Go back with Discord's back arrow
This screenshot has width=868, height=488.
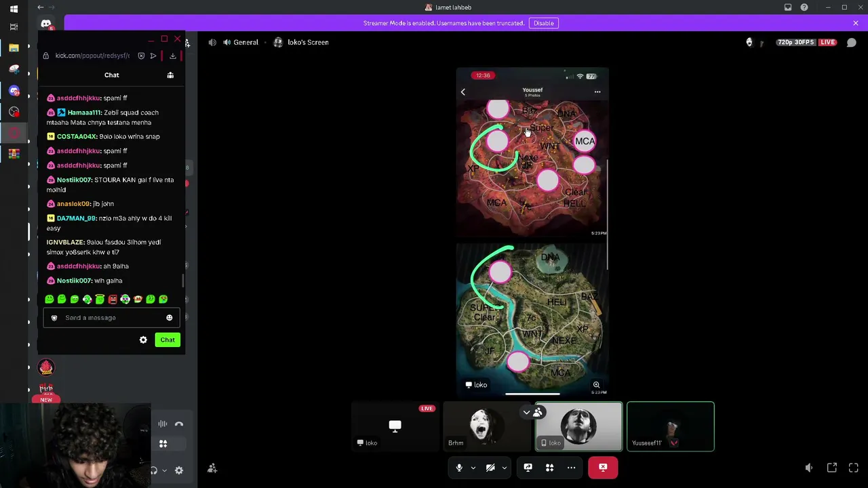pyautogui.click(x=41, y=7)
